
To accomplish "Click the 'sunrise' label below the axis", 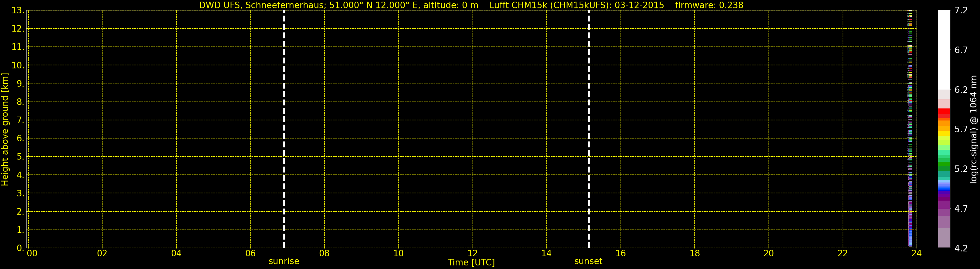I will [x=284, y=262].
